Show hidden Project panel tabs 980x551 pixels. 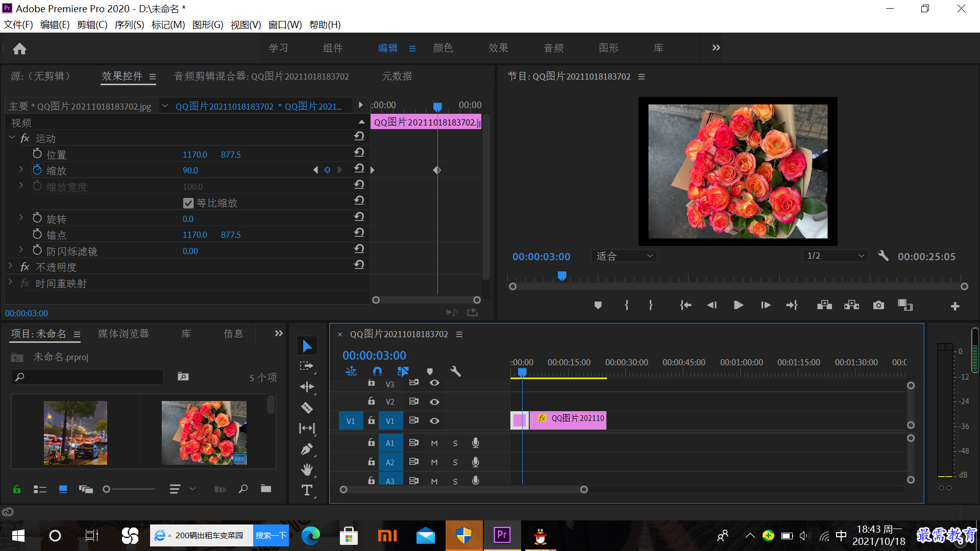pos(279,334)
